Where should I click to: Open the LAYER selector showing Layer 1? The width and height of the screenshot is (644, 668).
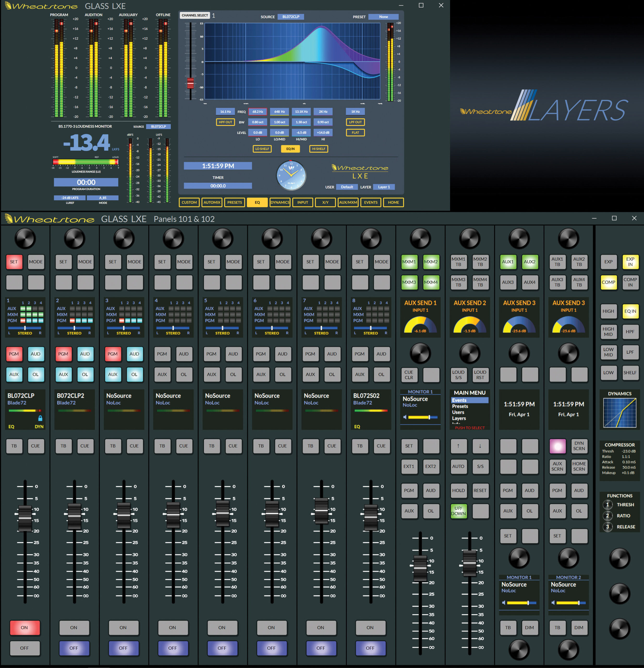(384, 187)
